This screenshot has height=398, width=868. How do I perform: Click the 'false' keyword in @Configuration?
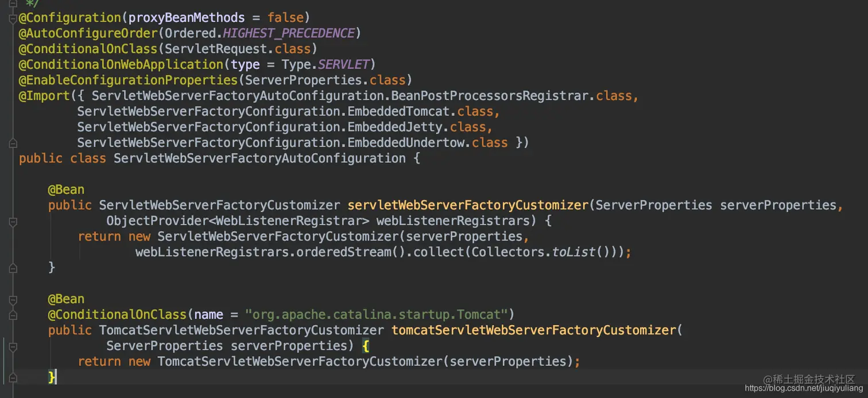click(x=285, y=18)
